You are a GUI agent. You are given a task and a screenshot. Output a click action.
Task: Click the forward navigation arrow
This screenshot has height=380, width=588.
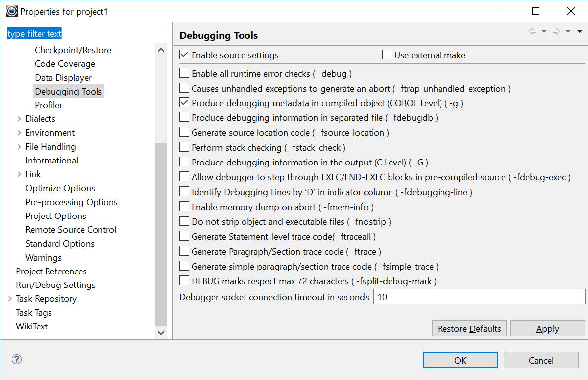coord(556,31)
